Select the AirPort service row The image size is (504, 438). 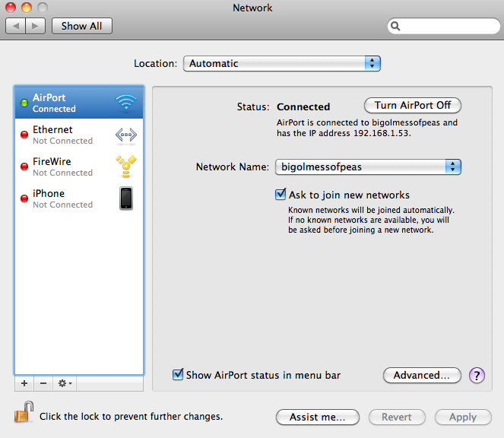79,103
